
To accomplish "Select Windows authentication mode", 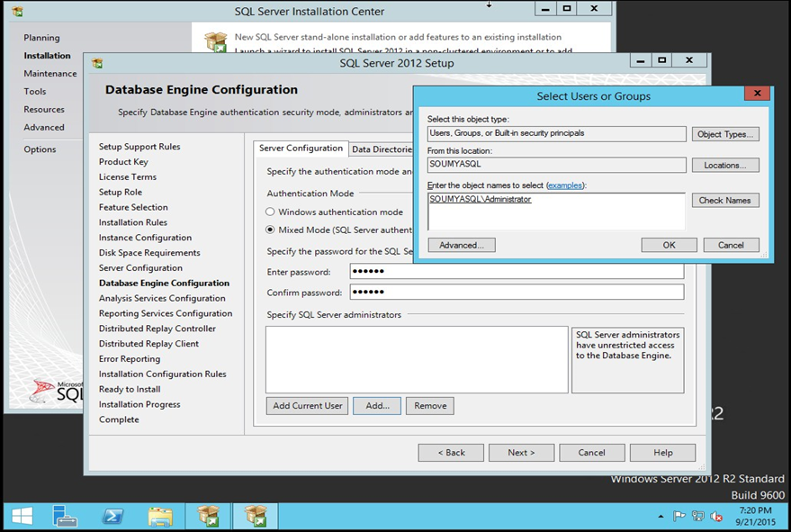I will (x=270, y=212).
